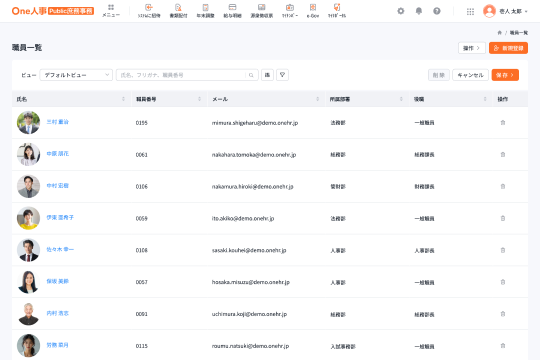Open the name link for ito.akiko
Image resolution: width=540 pixels, height=360 pixels.
(60, 217)
